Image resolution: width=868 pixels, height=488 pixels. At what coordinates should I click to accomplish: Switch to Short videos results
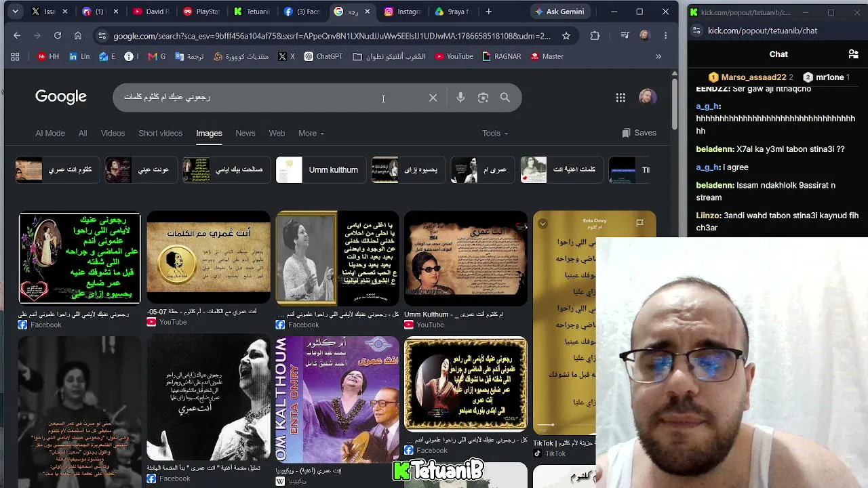(x=161, y=134)
